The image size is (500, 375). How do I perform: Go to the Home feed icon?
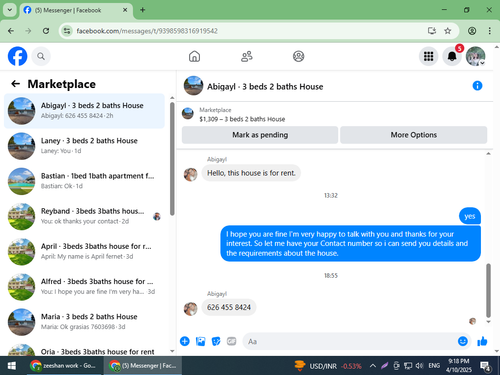(194, 56)
